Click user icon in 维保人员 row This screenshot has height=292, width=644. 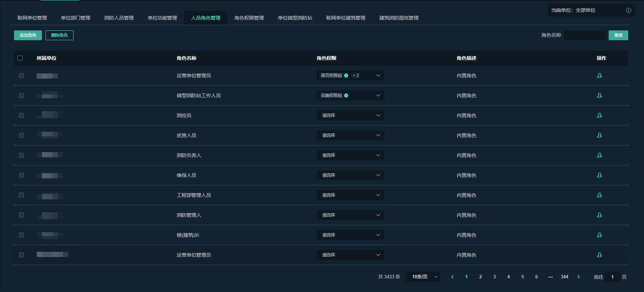[599, 175]
